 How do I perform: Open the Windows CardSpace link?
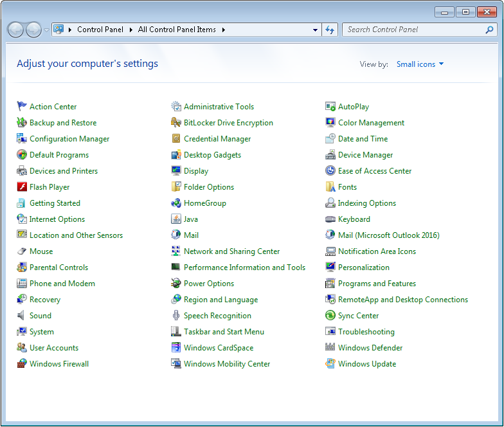pyautogui.click(x=219, y=347)
